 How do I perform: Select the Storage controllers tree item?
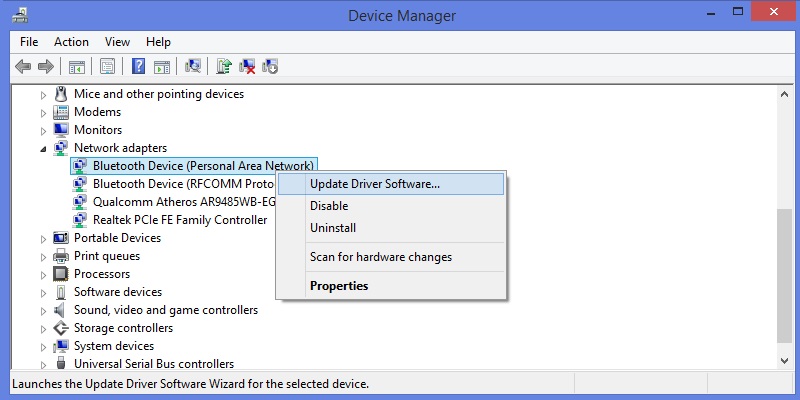tap(123, 328)
